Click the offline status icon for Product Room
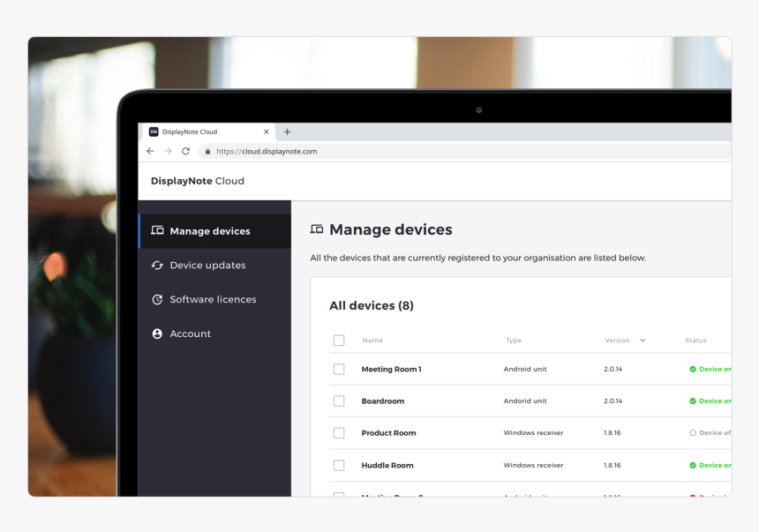This screenshot has height=532, width=759. pos(693,433)
